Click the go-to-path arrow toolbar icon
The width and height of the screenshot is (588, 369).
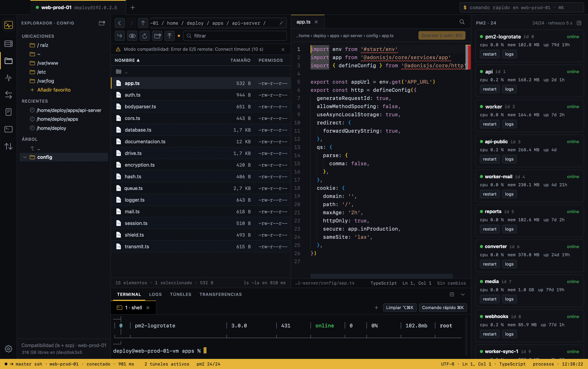tap(120, 36)
